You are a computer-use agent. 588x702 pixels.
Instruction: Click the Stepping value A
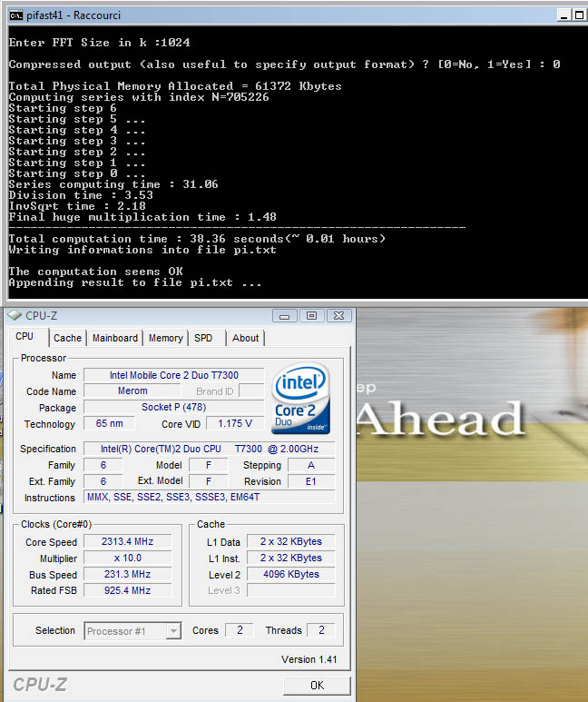pyautogui.click(x=311, y=465)
